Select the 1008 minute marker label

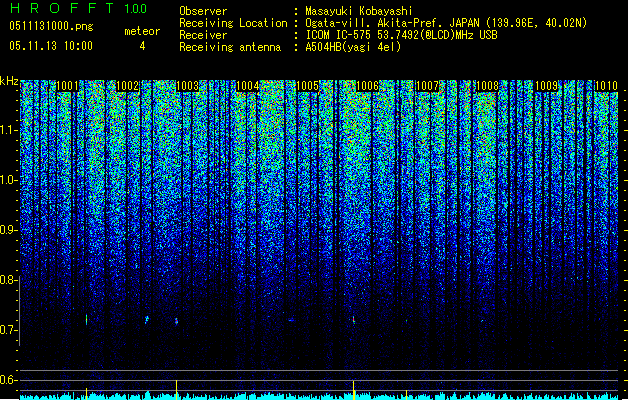pyautogui.click(x=487, y=86)
